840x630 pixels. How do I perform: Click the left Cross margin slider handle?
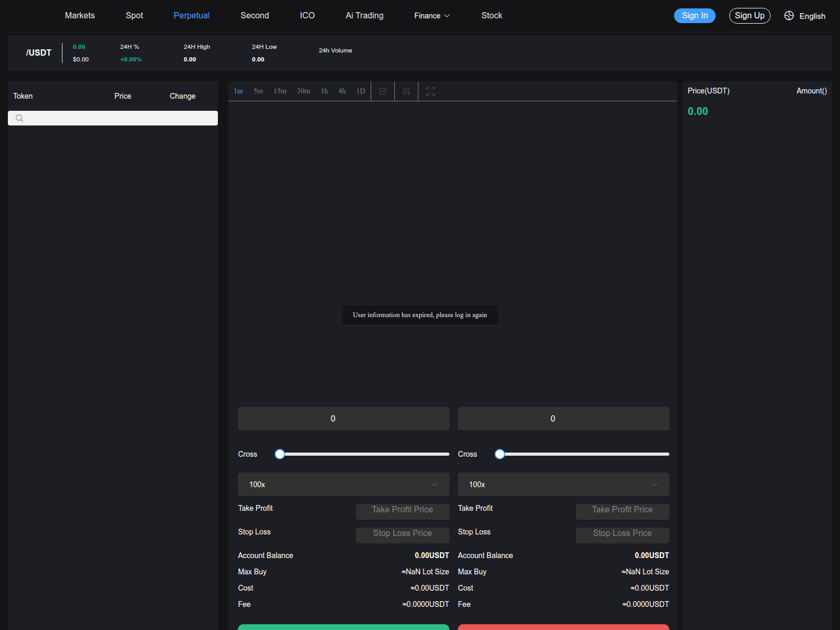click(280, 454)
